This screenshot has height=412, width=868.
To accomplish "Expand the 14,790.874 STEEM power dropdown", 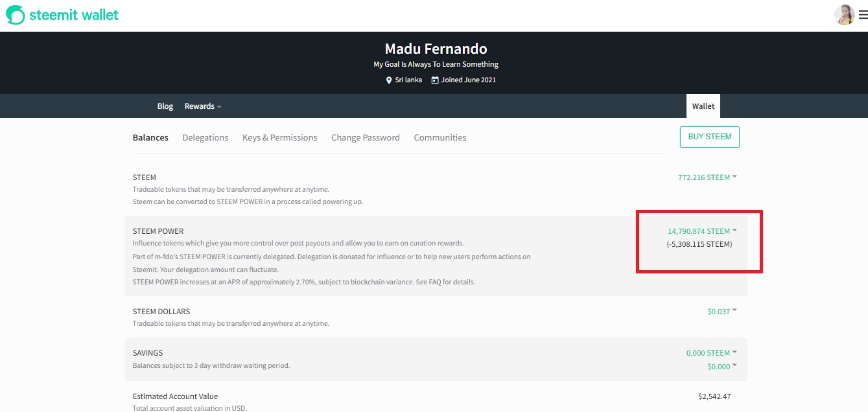I will (702, 231).
